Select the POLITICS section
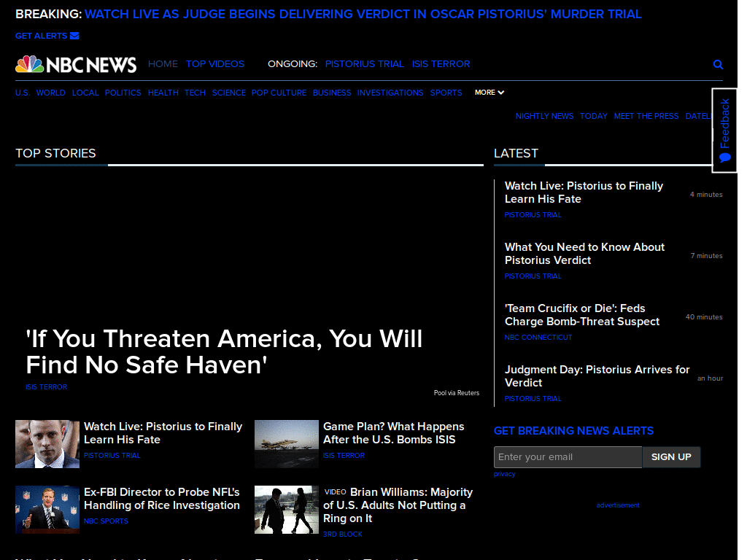 pos(123,93)
